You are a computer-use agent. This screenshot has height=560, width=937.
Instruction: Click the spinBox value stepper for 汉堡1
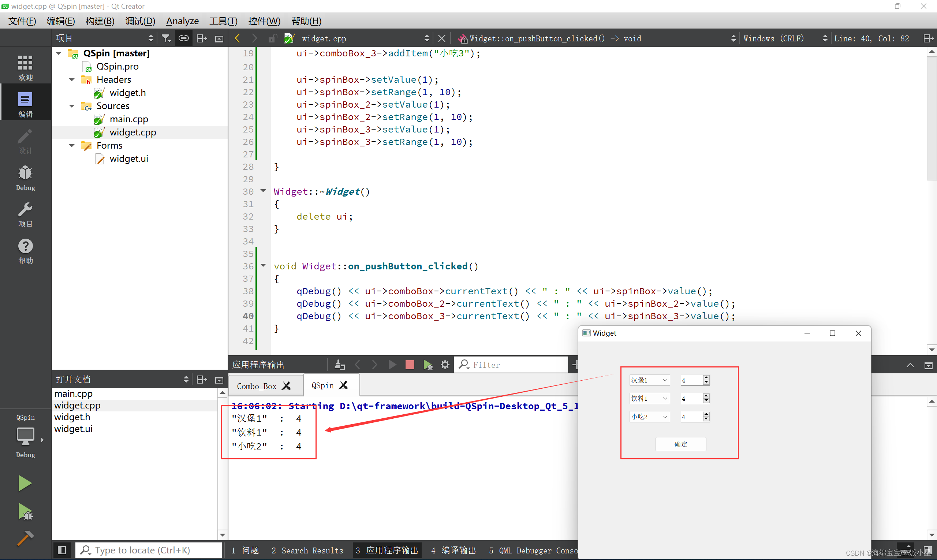tap(705, 380)
